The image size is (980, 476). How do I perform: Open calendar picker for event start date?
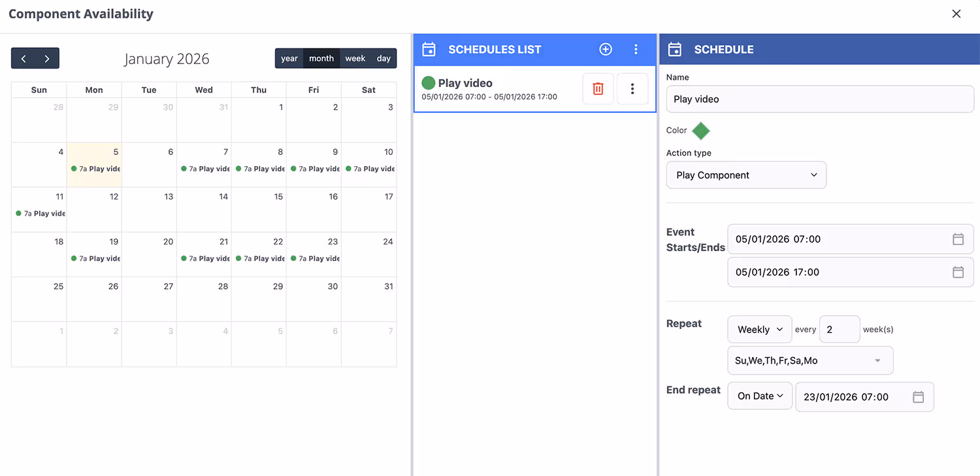click(x=958, y=239)
